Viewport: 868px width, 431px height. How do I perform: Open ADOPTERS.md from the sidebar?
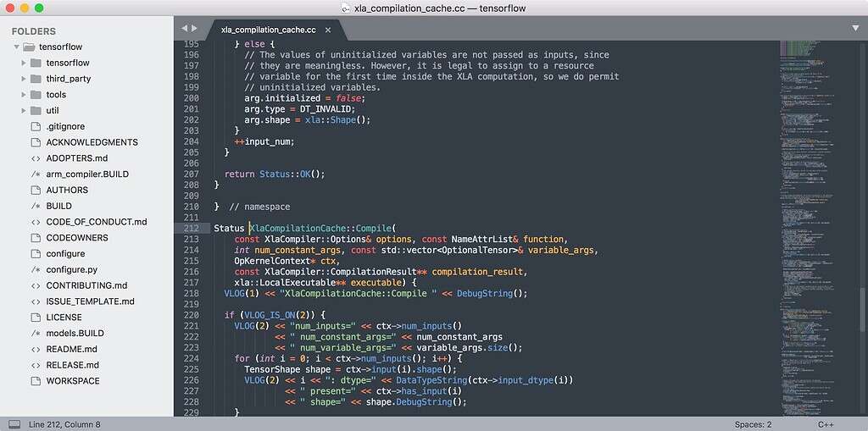[76, 158]
